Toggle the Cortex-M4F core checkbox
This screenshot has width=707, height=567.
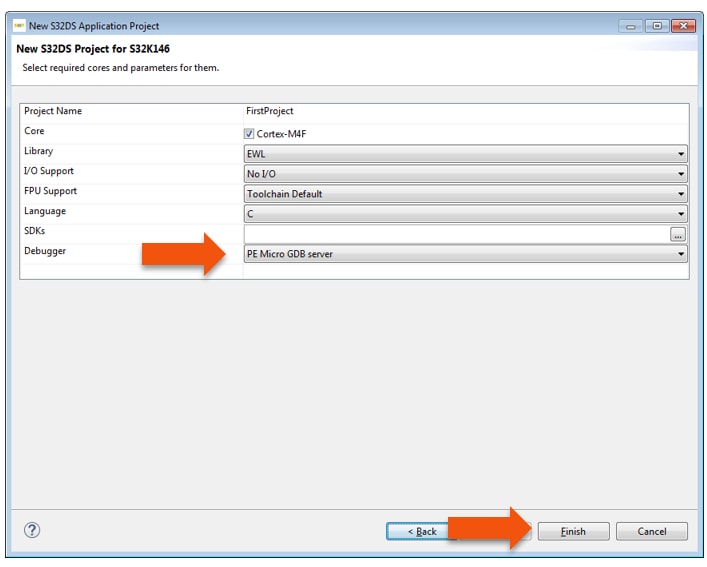[249, 133]
